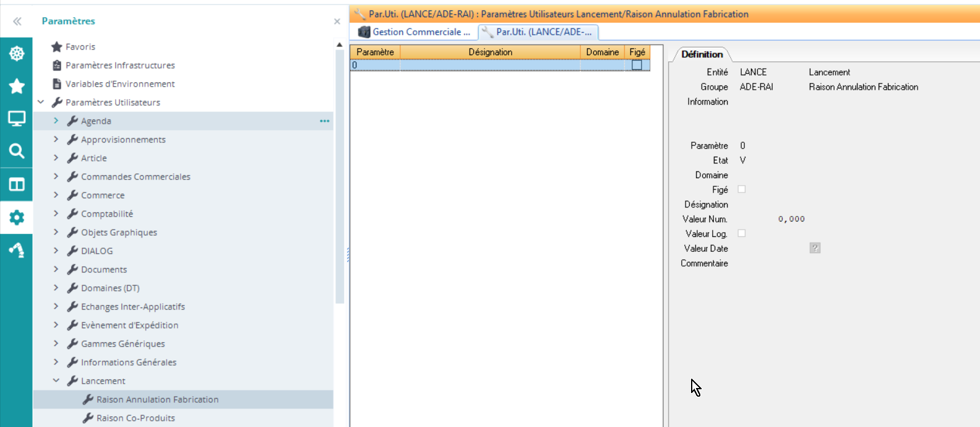Click the three-dots menu on Agenda row
The width and height of the screenshot is (980, 427).
324,121
